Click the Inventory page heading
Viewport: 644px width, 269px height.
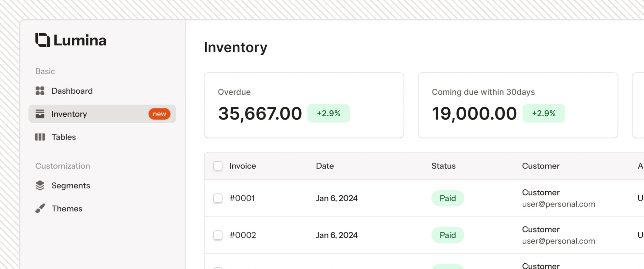[236, 47]
